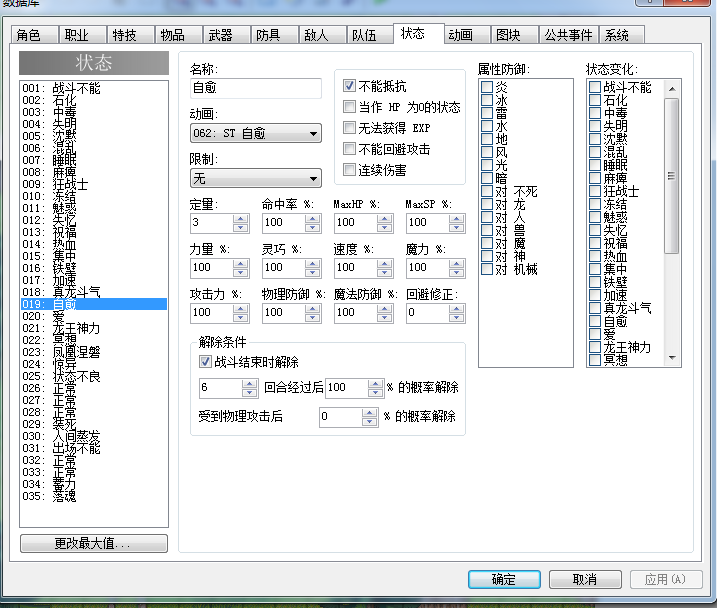The width and height of the screenshot is (717, 608).
Task: Increase the 回合经过后 turn count
Action: [x=249, y=384]
